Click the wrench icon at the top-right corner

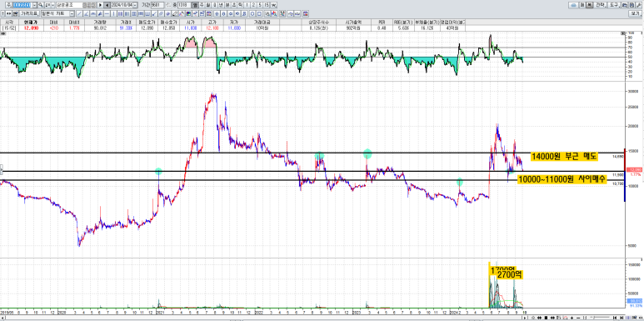point(639,5)
